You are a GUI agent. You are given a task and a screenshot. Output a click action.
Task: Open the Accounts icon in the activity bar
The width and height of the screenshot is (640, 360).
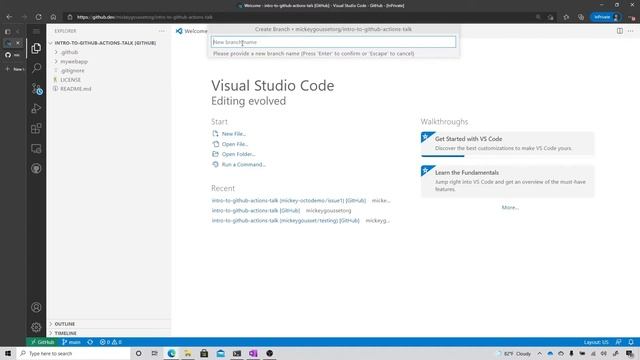[x=36, y=307]
